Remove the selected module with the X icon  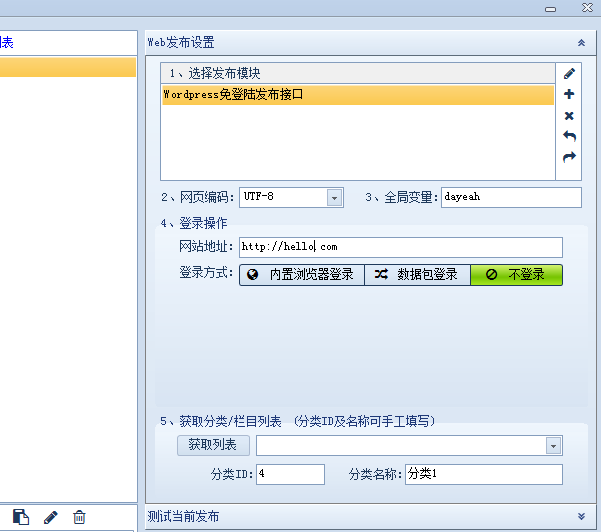(569, 115)
